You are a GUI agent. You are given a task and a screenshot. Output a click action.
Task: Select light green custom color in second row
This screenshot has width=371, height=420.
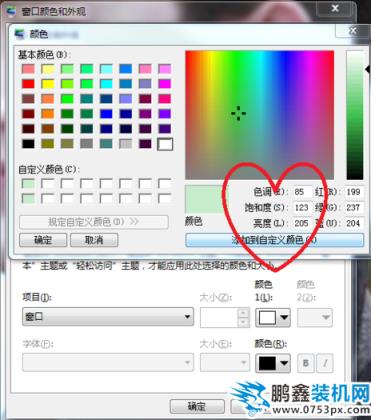coord(28,198)
